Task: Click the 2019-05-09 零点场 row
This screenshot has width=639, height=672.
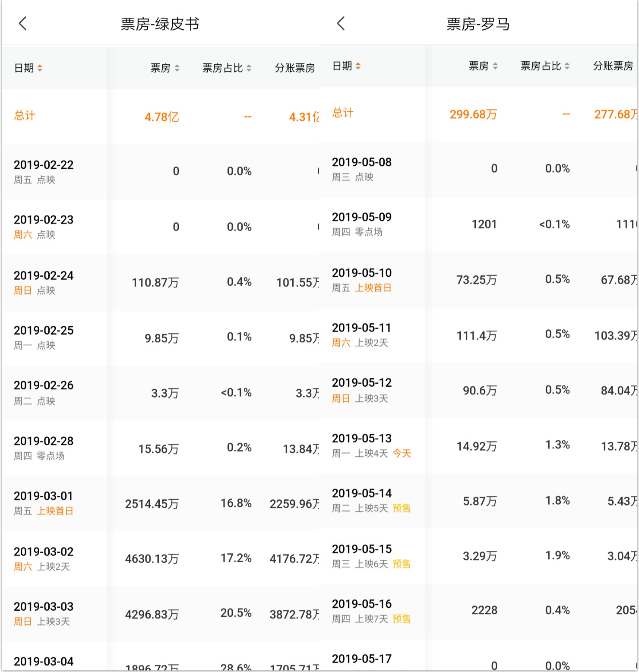Action: 478,224
